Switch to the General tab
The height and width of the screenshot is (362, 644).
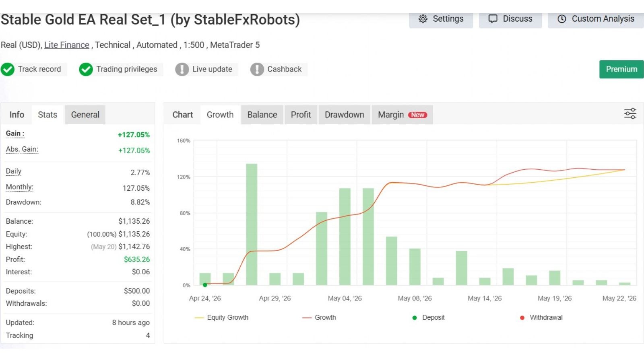pyautogui.click(x=85, y=115)
